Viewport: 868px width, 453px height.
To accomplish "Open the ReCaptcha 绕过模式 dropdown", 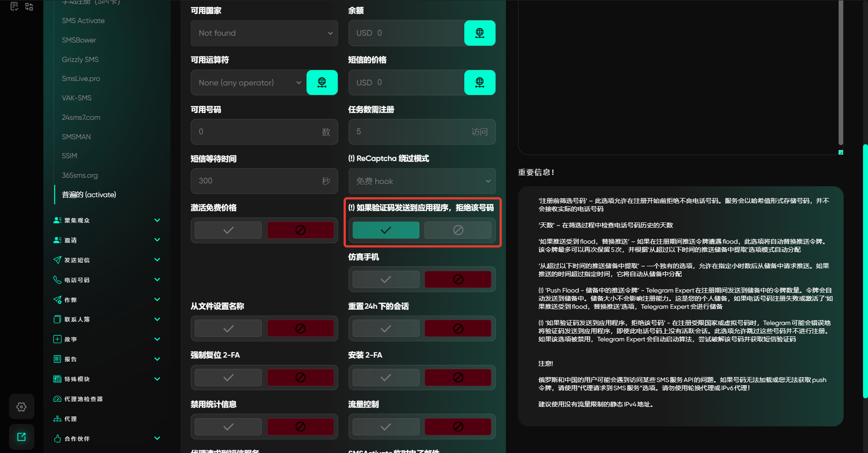I will (422, 181).
